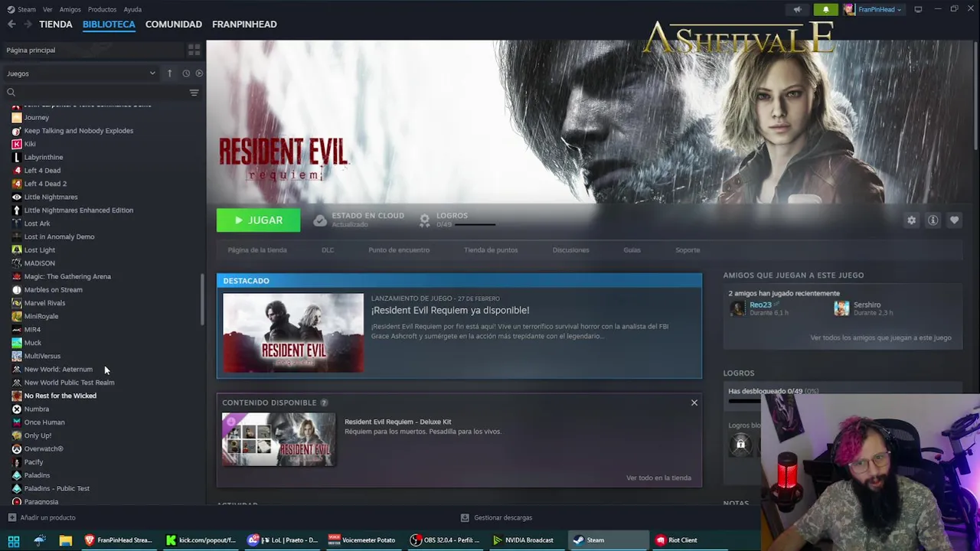Expand the Juegos filter dropdown
The image size is (980, 551).
[80, 73]
